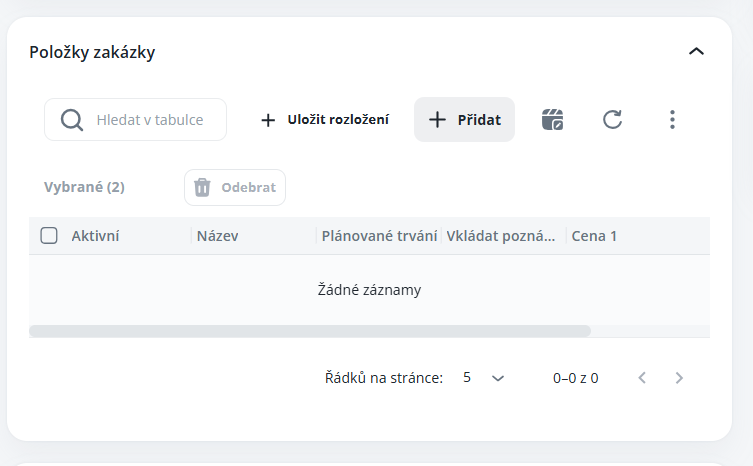Screen dimensions: 753x466
Task: Click the table settings calendar icon
Action: [552, 120]
